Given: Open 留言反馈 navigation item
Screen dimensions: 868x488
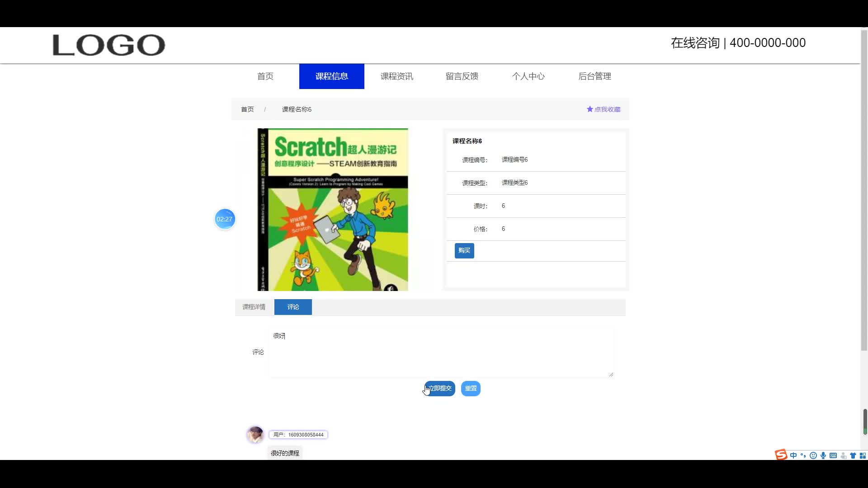Looking at the screenshot, I should pyautogui.click(x=462, y=76).
